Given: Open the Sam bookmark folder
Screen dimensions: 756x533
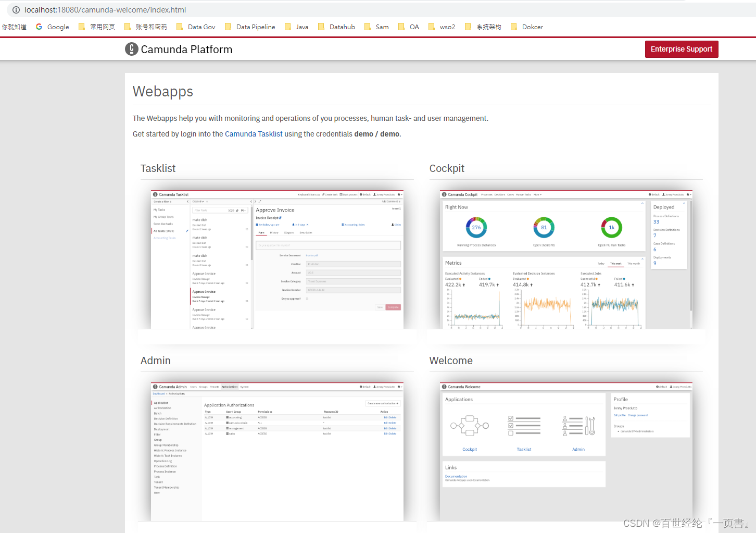Looking at the screenshot, I should coord(376,27).
